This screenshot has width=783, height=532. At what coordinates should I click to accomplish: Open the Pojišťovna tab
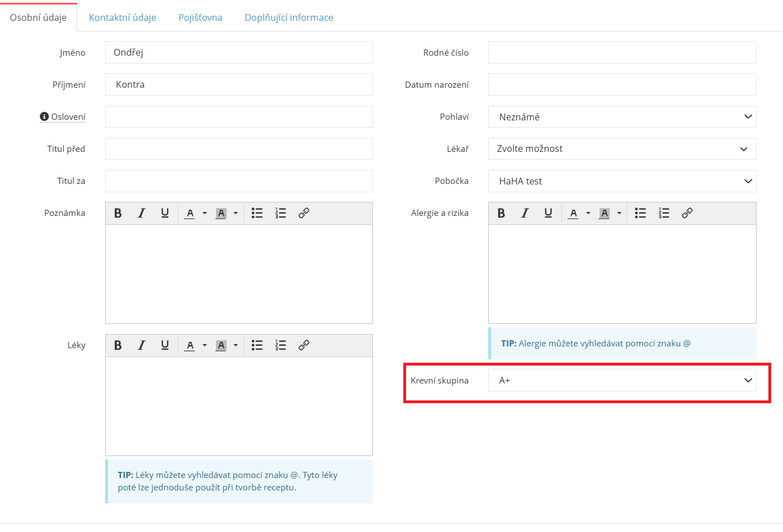200,17
